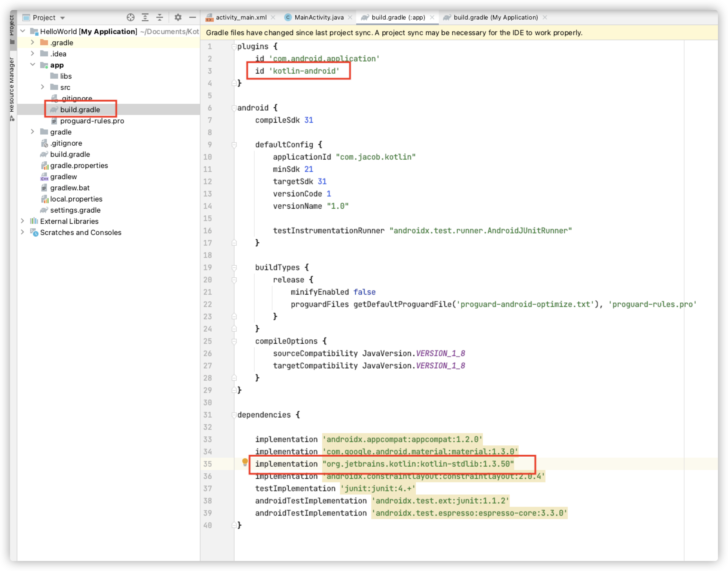Expand External Libraries node
The width and height of the screenshot is (728, 571).
[x=22, y=221]
